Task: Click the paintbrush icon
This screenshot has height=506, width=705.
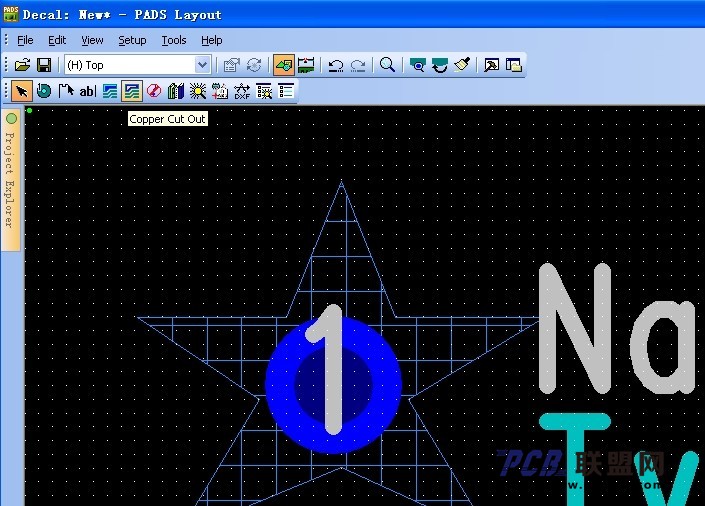Action: (462, 65)
